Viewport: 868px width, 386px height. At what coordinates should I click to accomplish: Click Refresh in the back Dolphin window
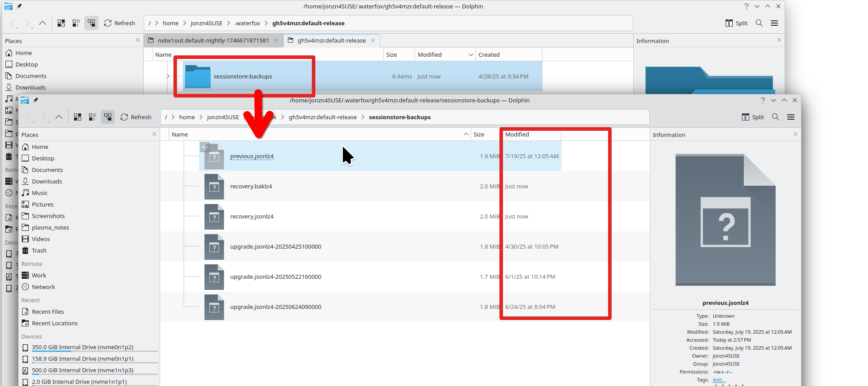pos(119,23)
